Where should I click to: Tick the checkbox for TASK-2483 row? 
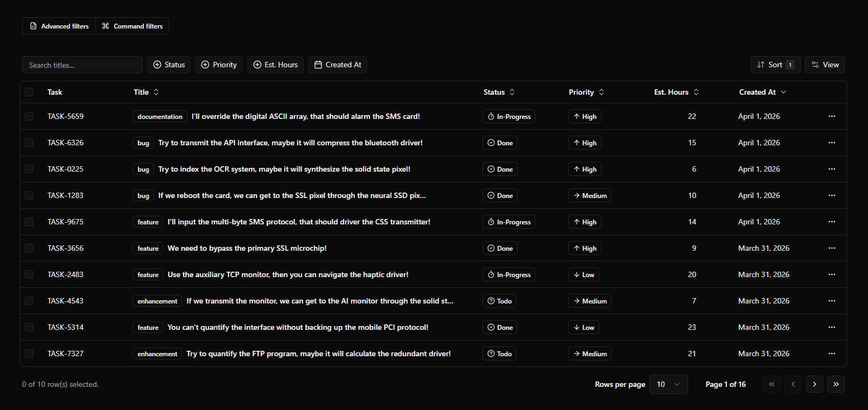(29, 274)
